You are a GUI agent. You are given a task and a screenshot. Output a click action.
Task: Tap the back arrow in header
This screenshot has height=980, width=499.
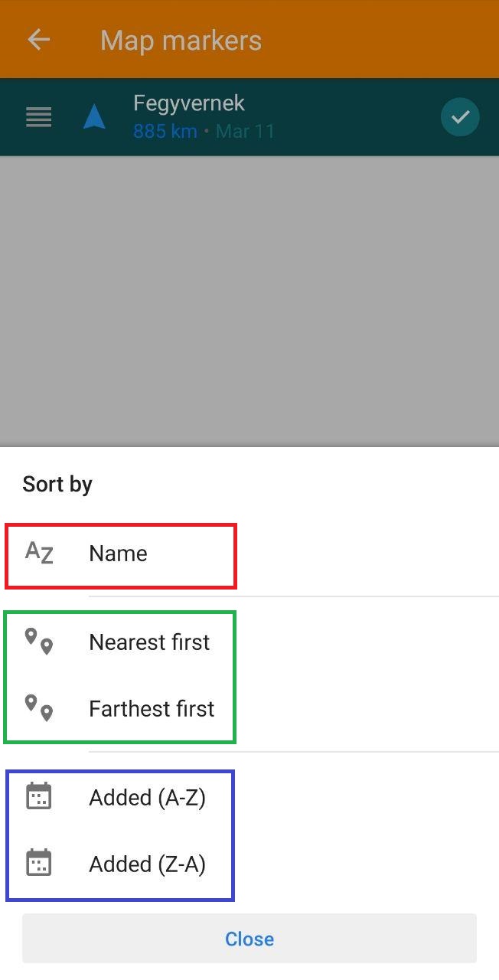(38, 40)
